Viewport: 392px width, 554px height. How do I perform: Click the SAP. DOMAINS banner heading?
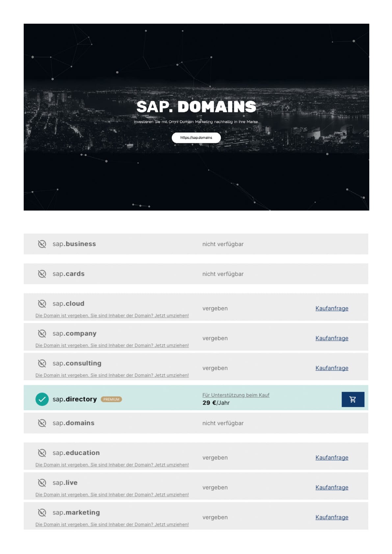pos(196,107)
